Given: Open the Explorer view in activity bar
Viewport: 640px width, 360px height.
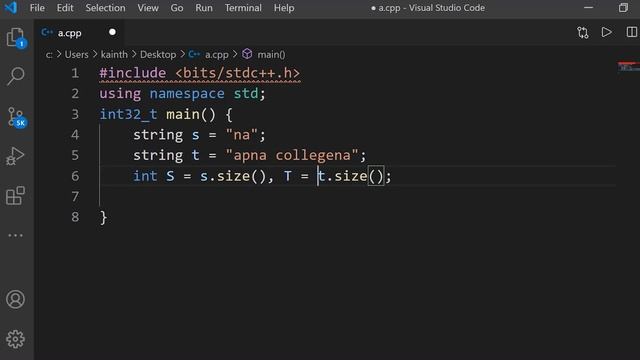Looking at the screenshot, I should click(x=16, y=38).
